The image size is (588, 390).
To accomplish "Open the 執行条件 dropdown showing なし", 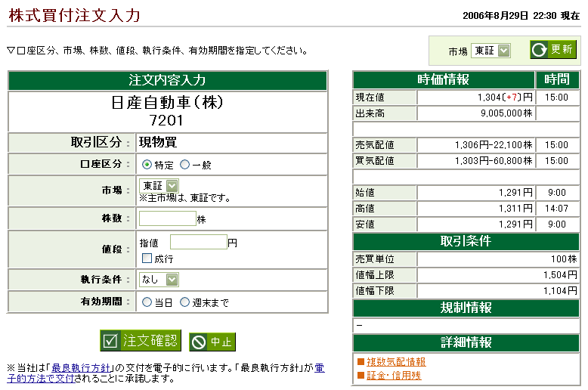I will tap(159, 280).
